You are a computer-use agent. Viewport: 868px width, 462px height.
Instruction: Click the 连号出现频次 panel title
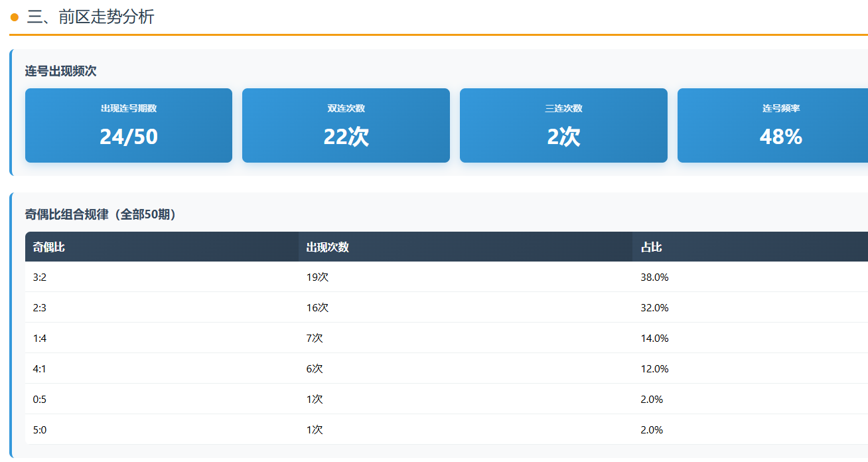click(60, 71)
